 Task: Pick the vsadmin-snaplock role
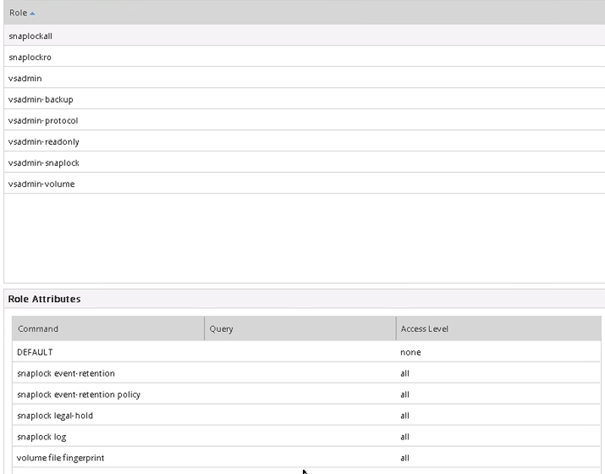[43, 163]
